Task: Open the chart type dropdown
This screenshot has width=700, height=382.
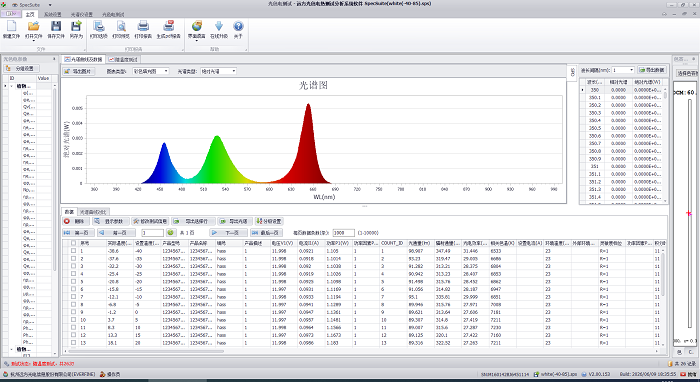Action: coord(166,71)
